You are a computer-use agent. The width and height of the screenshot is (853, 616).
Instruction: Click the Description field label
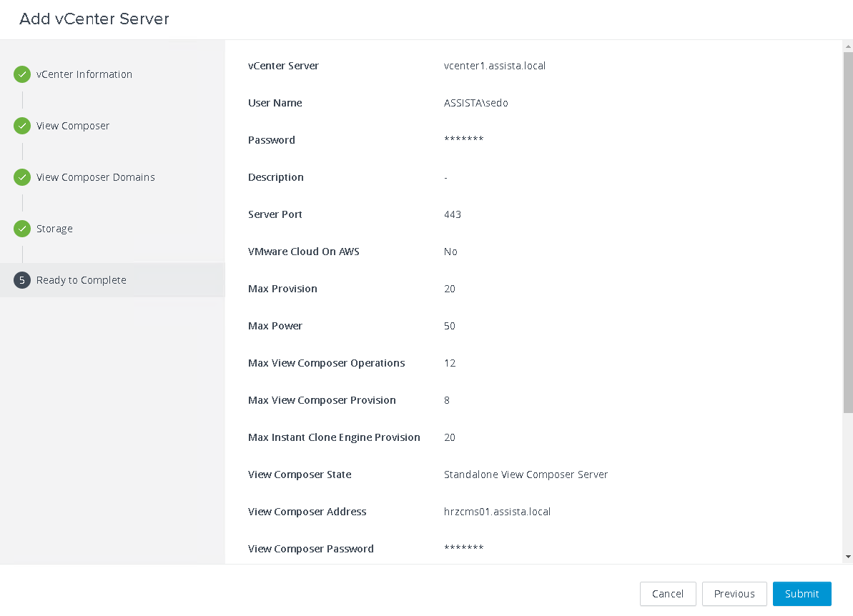276,177
